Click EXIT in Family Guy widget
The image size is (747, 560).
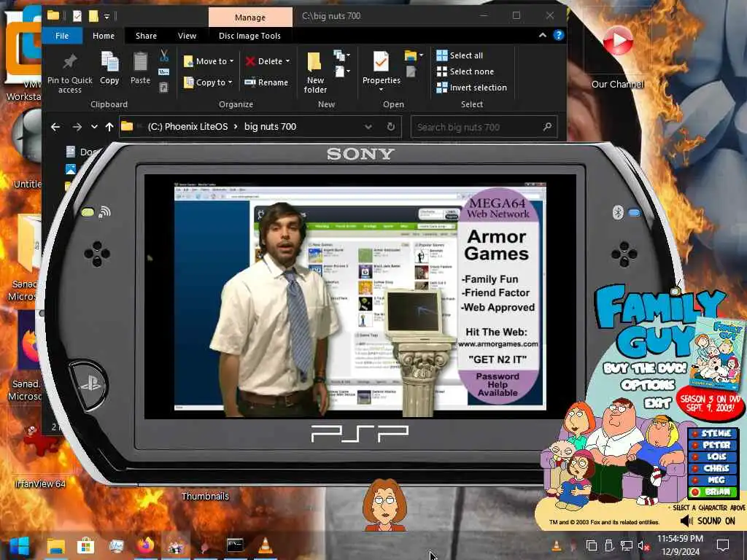click(658, 403)
